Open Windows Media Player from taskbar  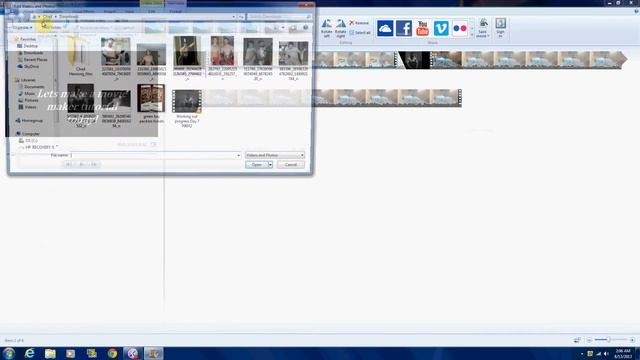click(x=71, y=353)
